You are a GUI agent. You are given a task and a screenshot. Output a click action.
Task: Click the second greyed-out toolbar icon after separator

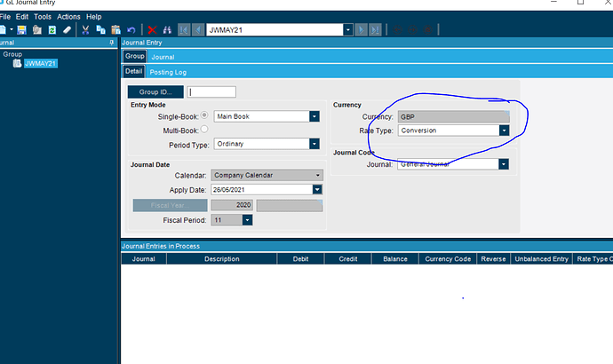pyautogui.click(x=412, y=29)
